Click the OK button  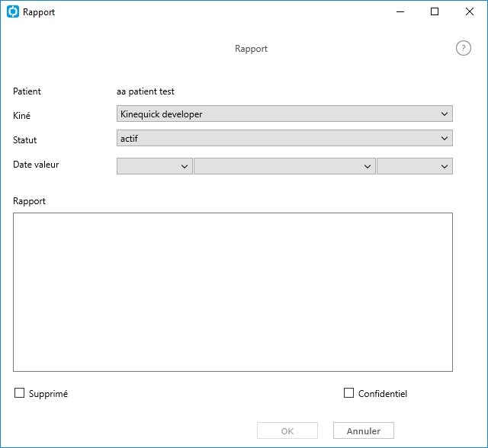point(287,430)
